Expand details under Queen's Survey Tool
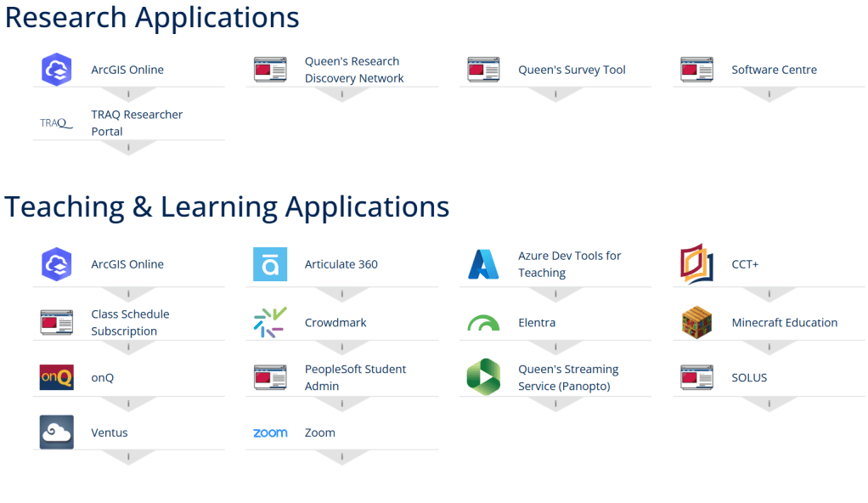 coord(555,94)
